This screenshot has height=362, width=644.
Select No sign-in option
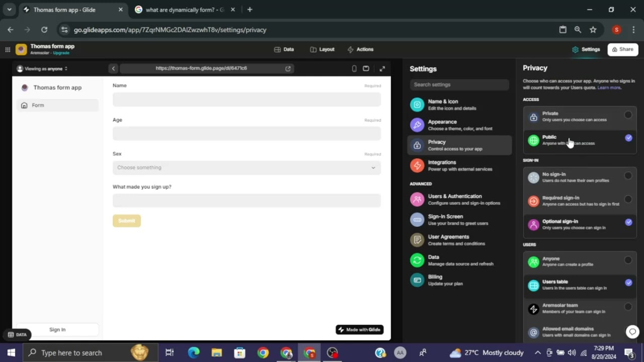pos(580,177)
